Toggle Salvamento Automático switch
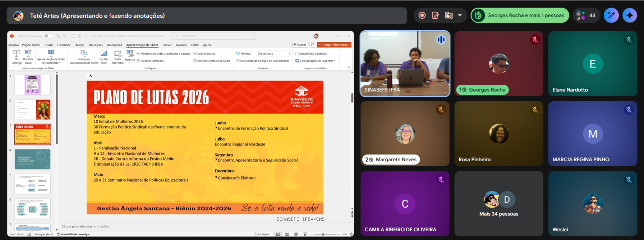Viewport: 644px width, 240px height. click(48, 36)
